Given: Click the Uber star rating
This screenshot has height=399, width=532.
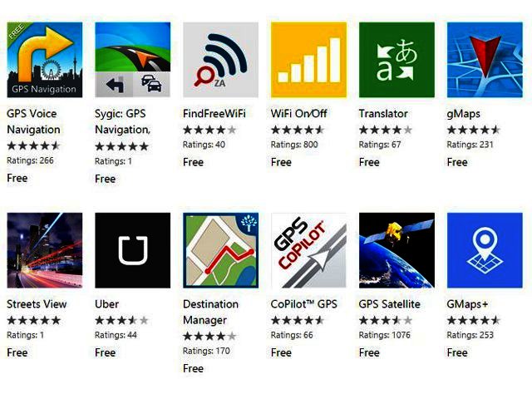Looking at the screenshot, I should 121,320.
